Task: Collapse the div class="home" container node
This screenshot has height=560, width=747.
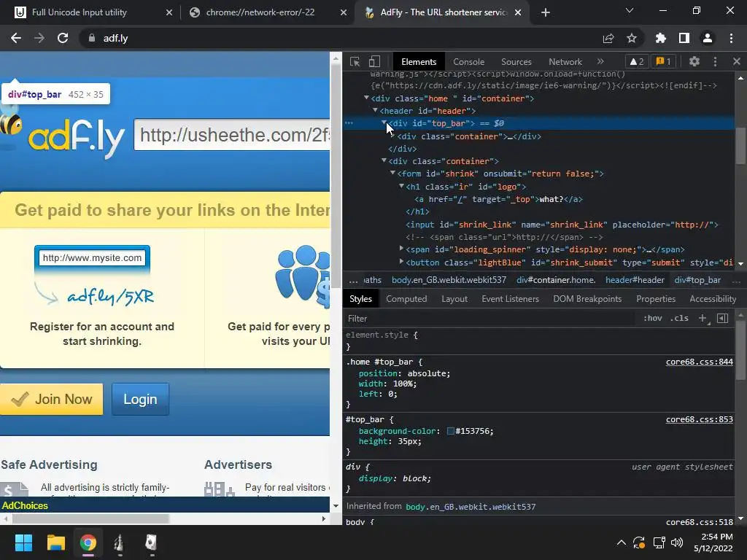Action: click(366, 98)
